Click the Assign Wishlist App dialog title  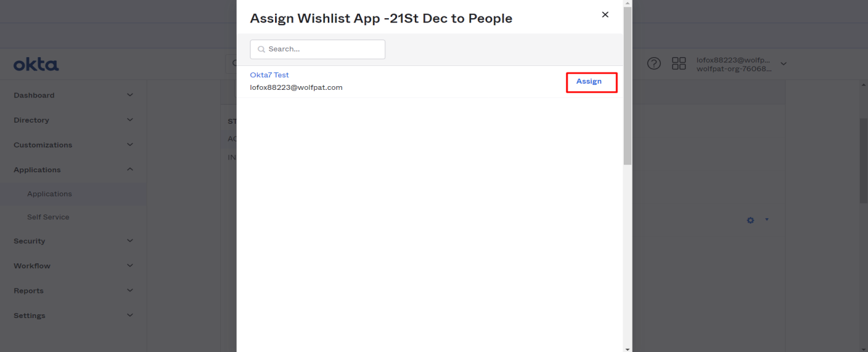click(381, 18)
